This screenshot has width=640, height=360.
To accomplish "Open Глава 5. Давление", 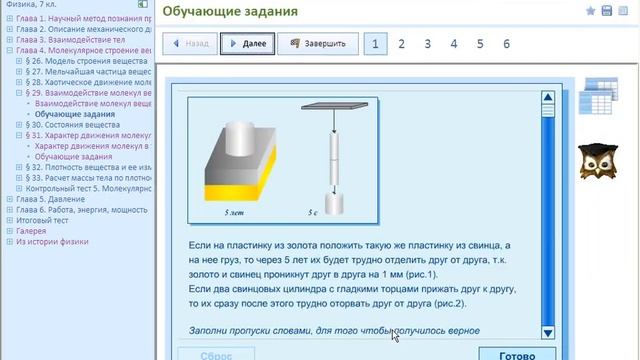I will 51,199.
